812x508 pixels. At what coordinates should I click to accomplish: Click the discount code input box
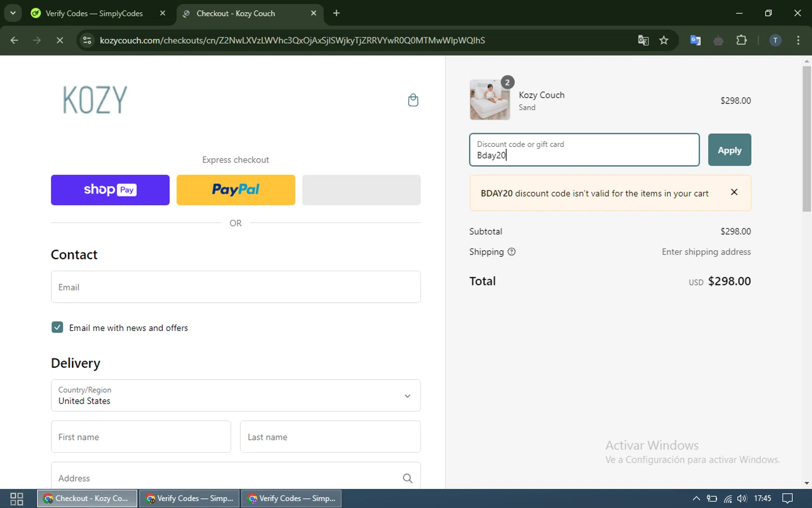[x=584, y=150]
